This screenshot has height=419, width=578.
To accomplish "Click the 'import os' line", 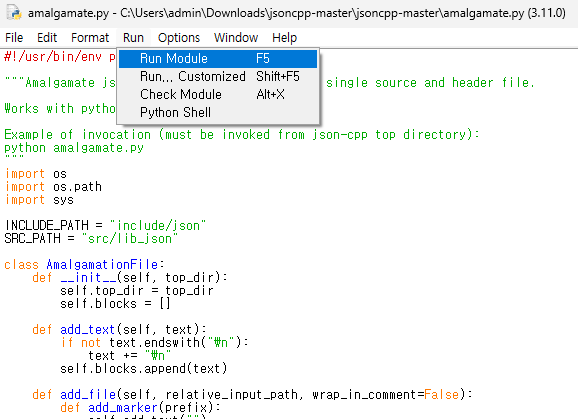I will 35,174.
